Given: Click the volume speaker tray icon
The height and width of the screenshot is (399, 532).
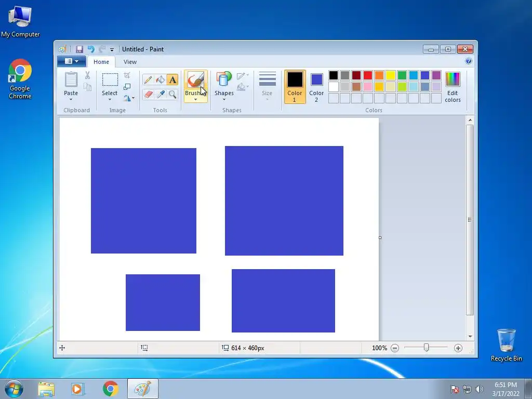Looking at the screenshot, I should pyautogui.click(x=479, y=389).
